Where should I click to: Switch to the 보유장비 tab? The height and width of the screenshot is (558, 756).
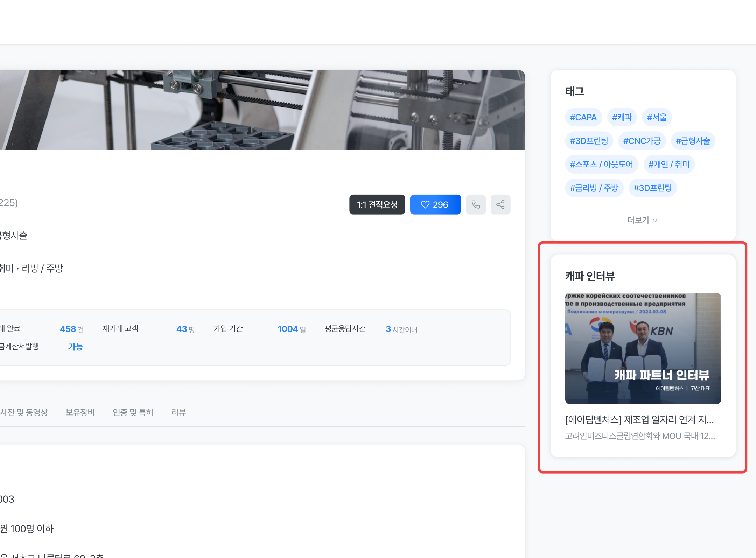80,412
